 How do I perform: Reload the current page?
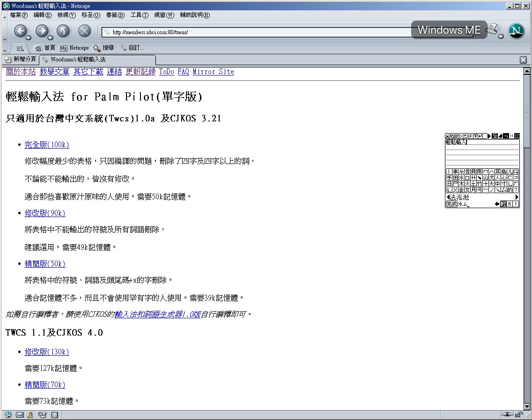pos(63,31)
